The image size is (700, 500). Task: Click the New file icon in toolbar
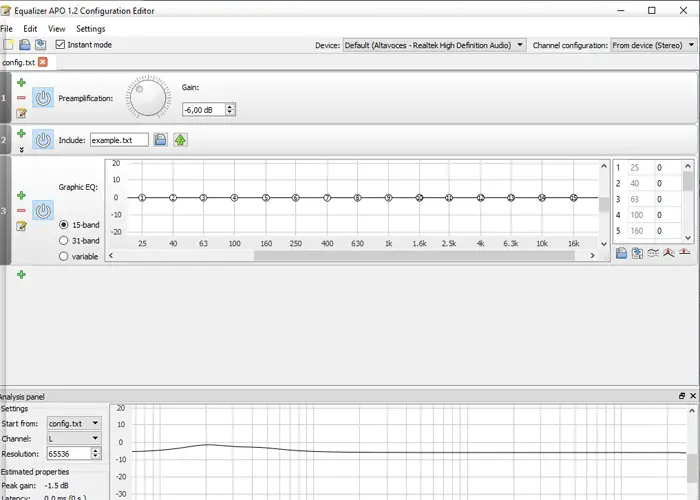(8, 45)
